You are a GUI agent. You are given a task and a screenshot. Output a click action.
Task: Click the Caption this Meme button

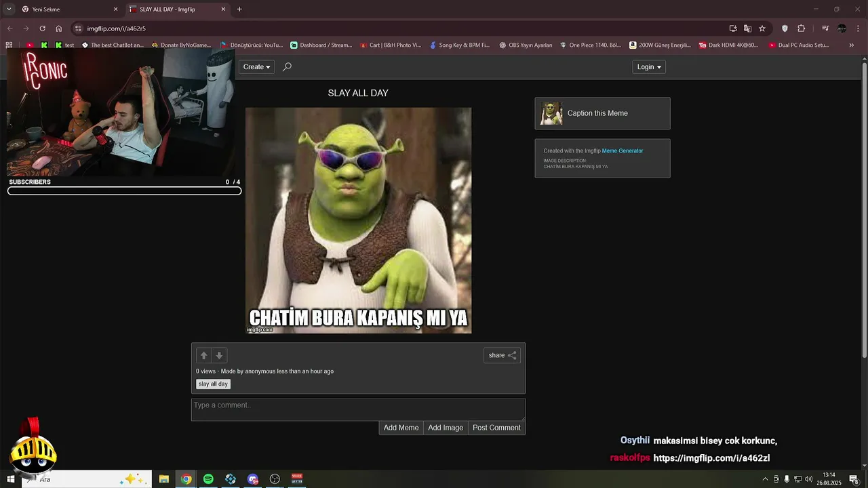tap(602, 113)
